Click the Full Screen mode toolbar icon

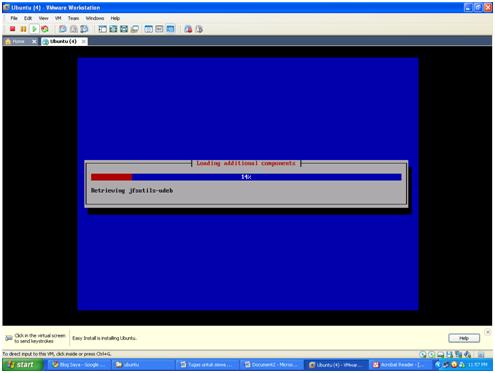pyautogui.click(x=124, y=29)
